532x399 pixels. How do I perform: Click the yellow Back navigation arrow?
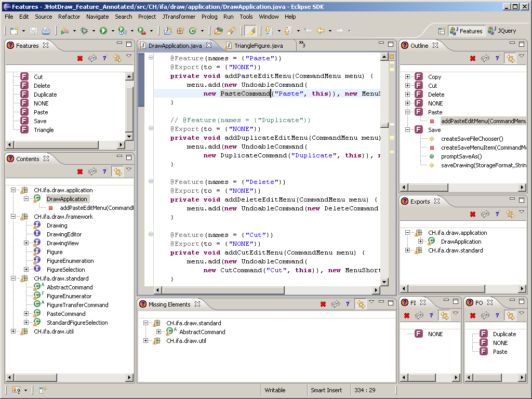pos(321,31)
